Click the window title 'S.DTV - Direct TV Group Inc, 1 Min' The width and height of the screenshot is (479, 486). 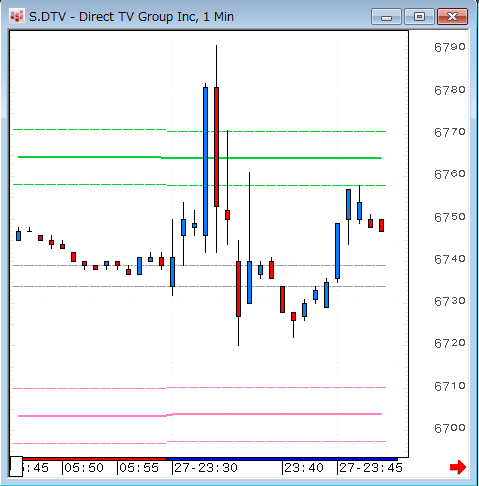coord(131,17)
